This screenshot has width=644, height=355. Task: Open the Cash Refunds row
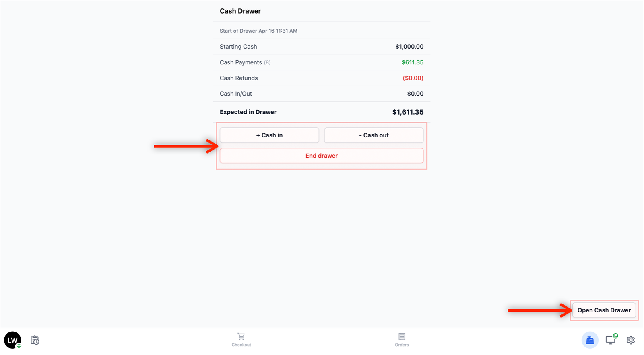click(x=322, y=78)
